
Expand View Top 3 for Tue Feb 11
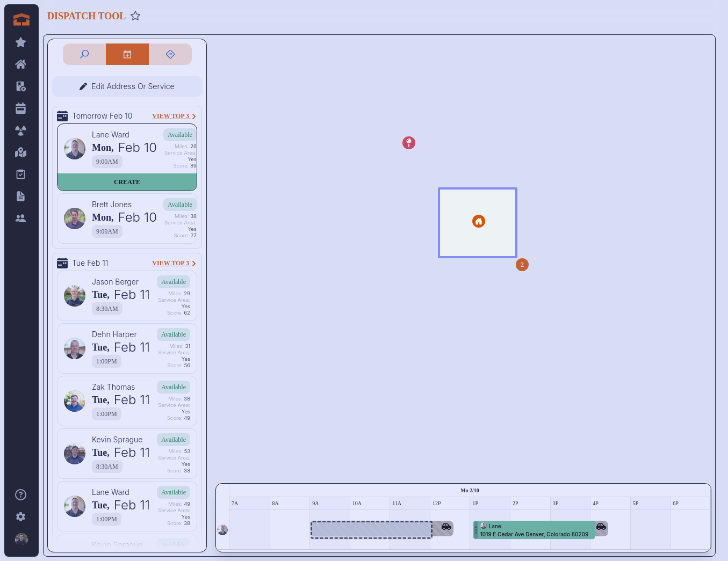tap(174, 263)
